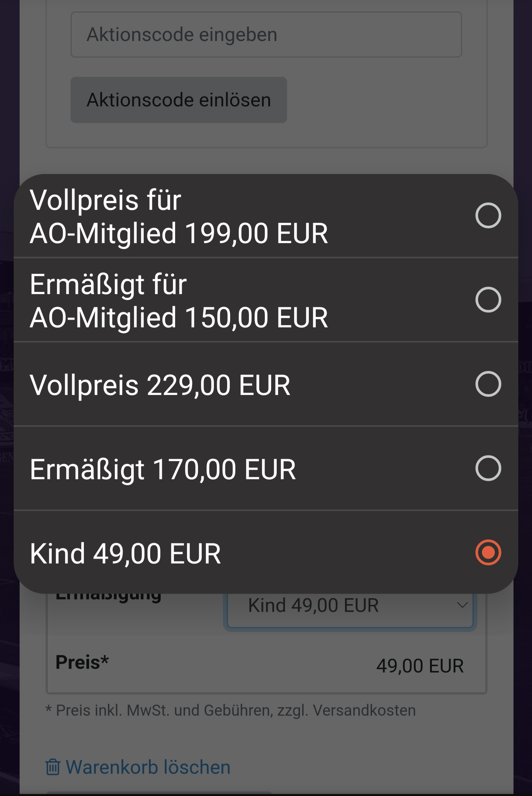This screenshot has width=532, height=796.
Task: Click the trash can icon beside Warenkorb löschen
Action: pyautogui.click(x=52, y=767)
